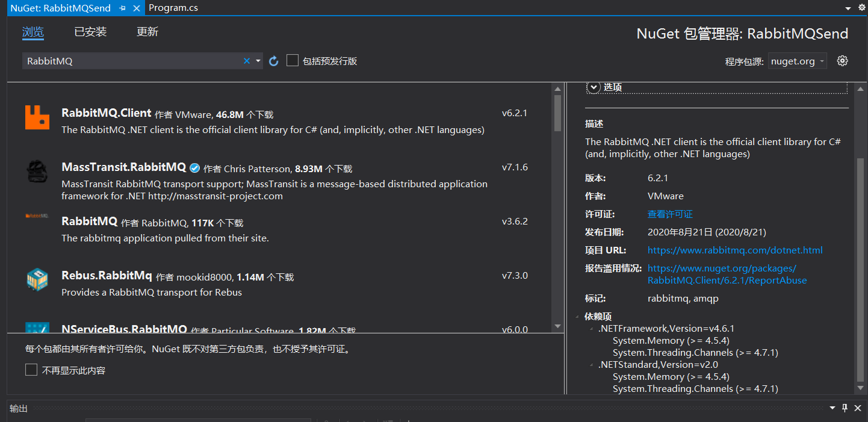The image size is (868, 422).
Task: Clear the RabbitMQ search text
Action: click(247, 61)
